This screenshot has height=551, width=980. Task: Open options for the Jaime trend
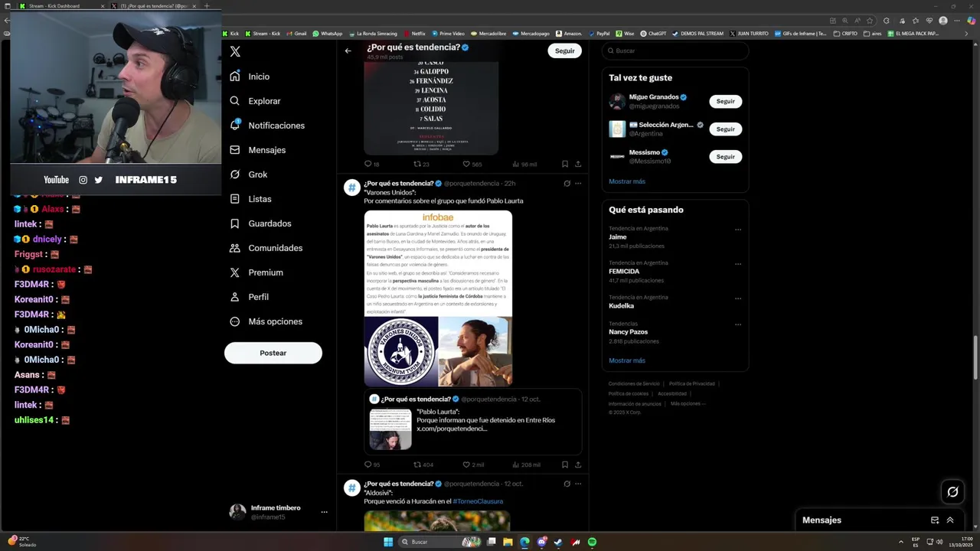coord(738,230)
